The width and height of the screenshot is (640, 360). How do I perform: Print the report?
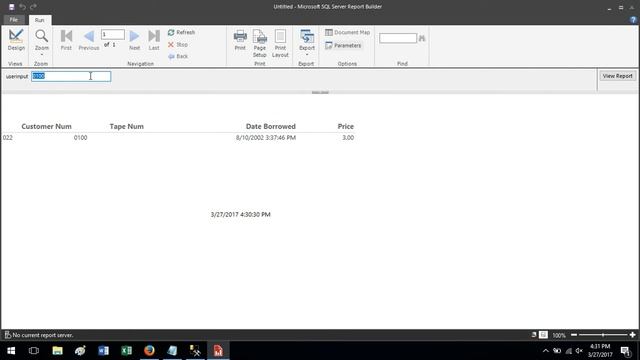[240, 40]
